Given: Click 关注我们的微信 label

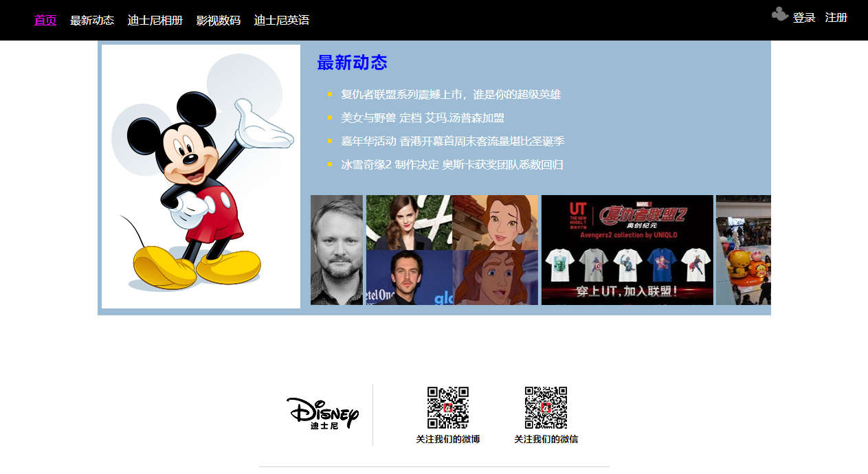Looking at the screenshot, I should [x=546, y=439].
